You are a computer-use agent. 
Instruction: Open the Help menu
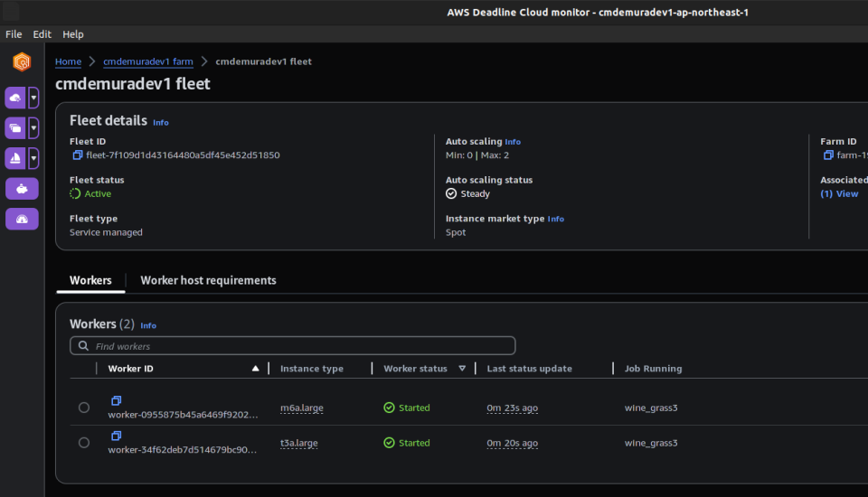73,34
